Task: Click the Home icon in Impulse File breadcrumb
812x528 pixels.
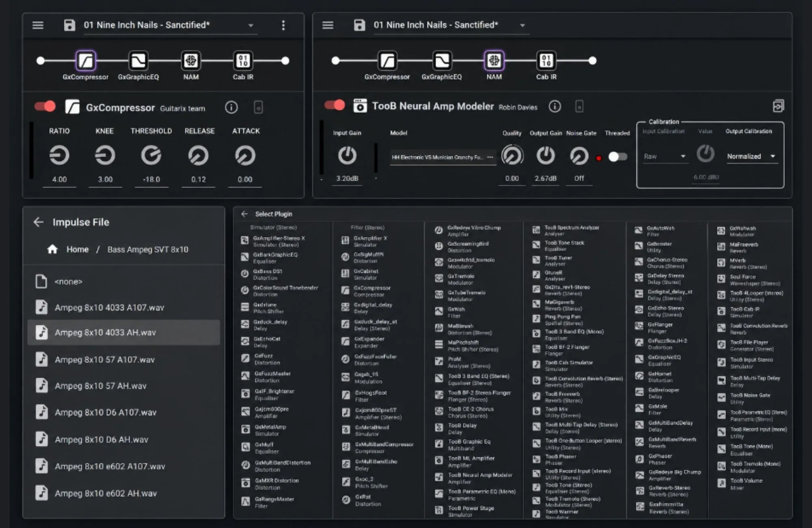Action: [52, 249]
